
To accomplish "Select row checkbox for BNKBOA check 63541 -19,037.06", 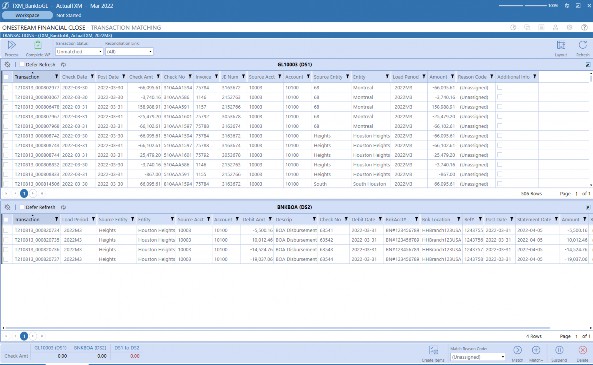I will (6, 259).
